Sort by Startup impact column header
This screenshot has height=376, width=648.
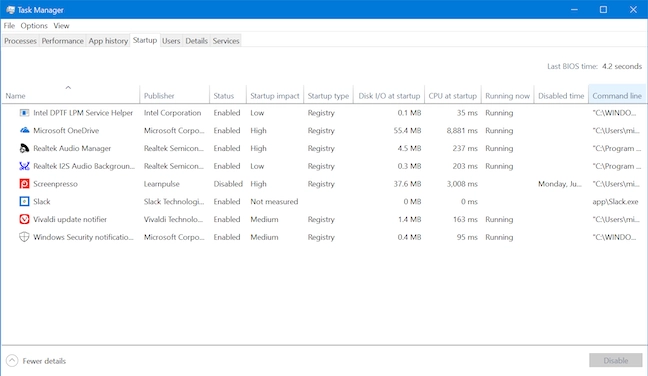pos(275,95)
